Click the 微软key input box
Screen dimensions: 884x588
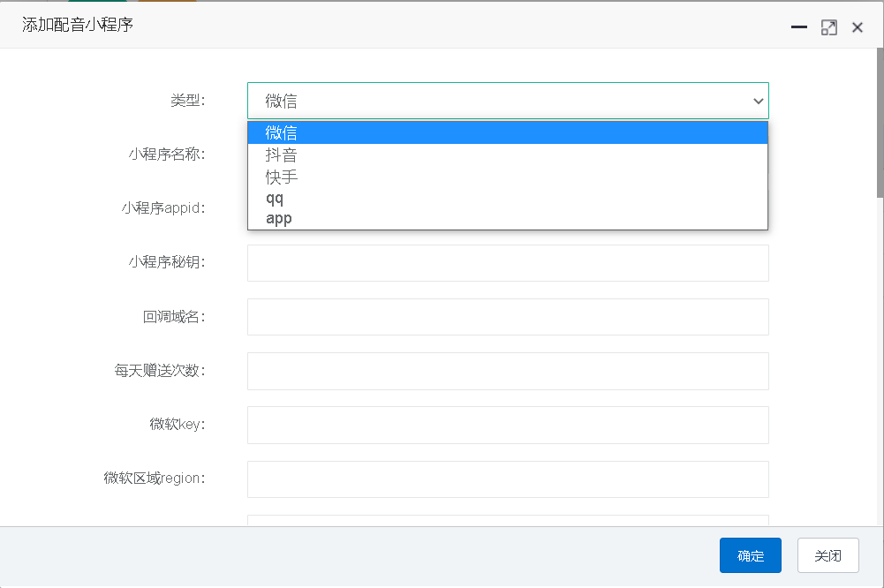(x=507, y=425)
